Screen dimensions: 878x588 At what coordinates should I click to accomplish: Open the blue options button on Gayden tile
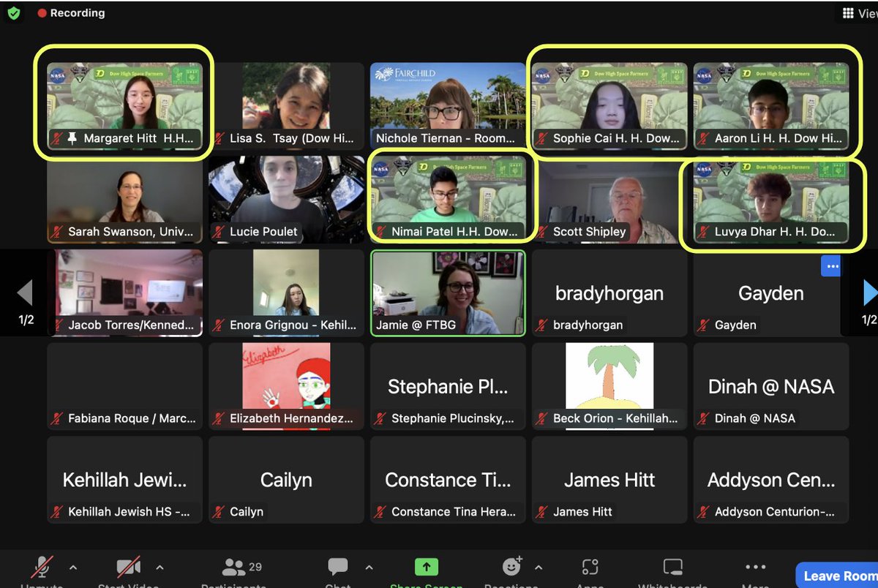pos(831,266)
